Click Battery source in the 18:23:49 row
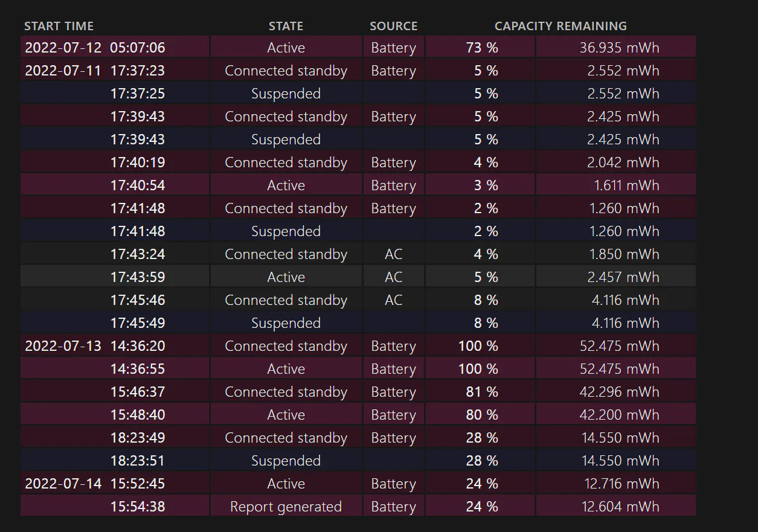 pyautogui.click(x=393, y=438)
